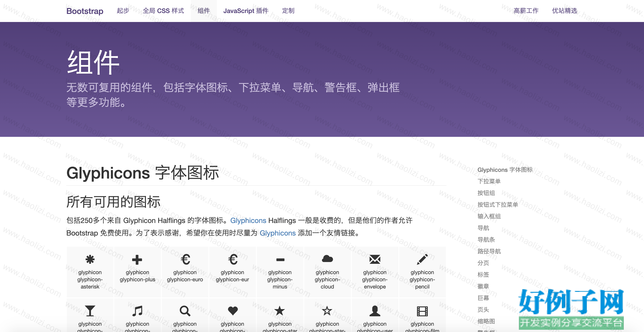Click the glyphicon-eur label text
This screenshot has width=644, height=332.
[x=233, y=276]
